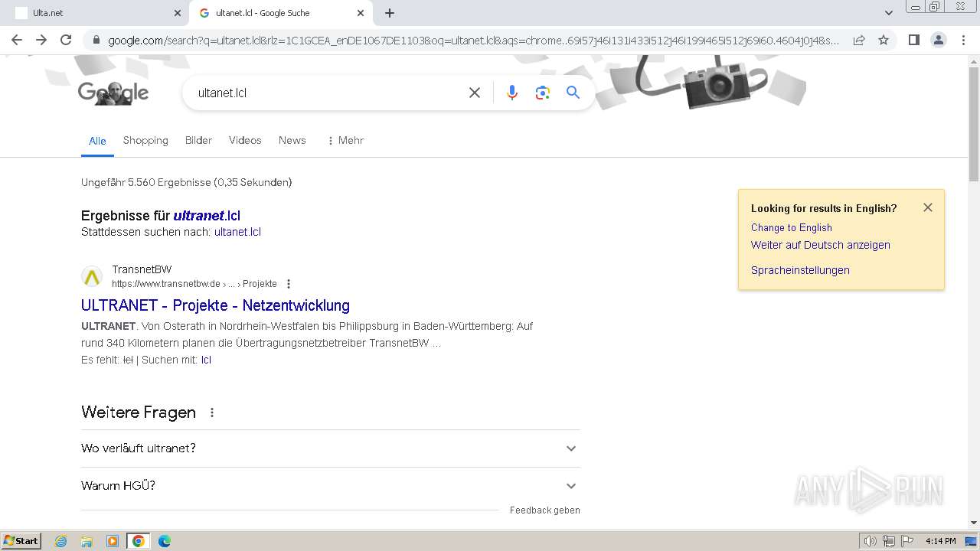This screenshot has width=980, height=551.
Task: Bookmark this tab with star icon
Action: click(x=884, y=40)
